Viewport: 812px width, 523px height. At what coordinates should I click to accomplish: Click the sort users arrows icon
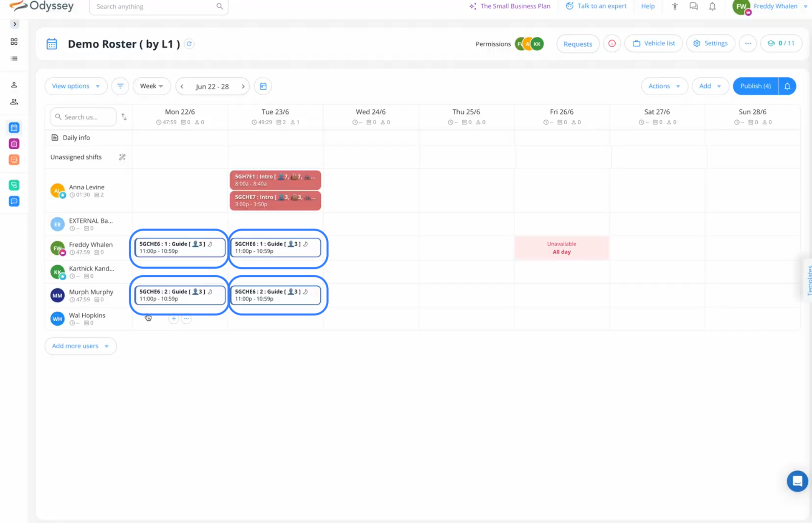(124, 117)
